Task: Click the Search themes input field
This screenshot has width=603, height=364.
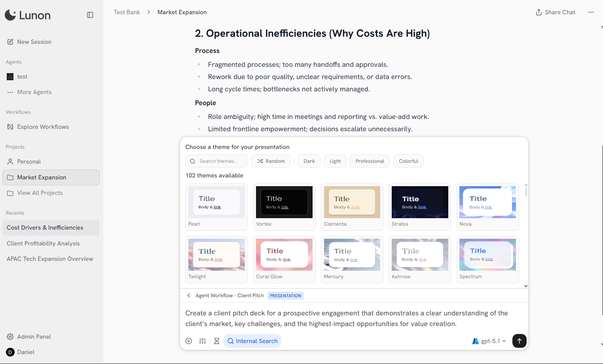Action: coord(218,161)
